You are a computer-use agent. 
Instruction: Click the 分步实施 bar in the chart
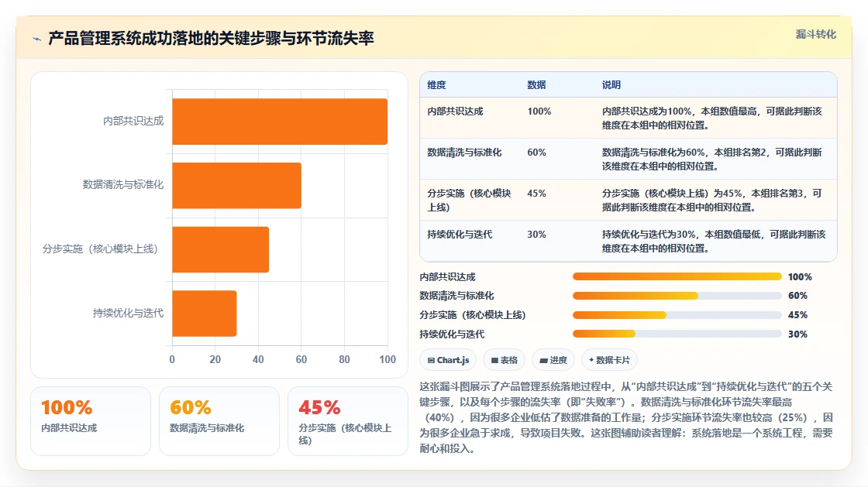[x=220, y=249]
